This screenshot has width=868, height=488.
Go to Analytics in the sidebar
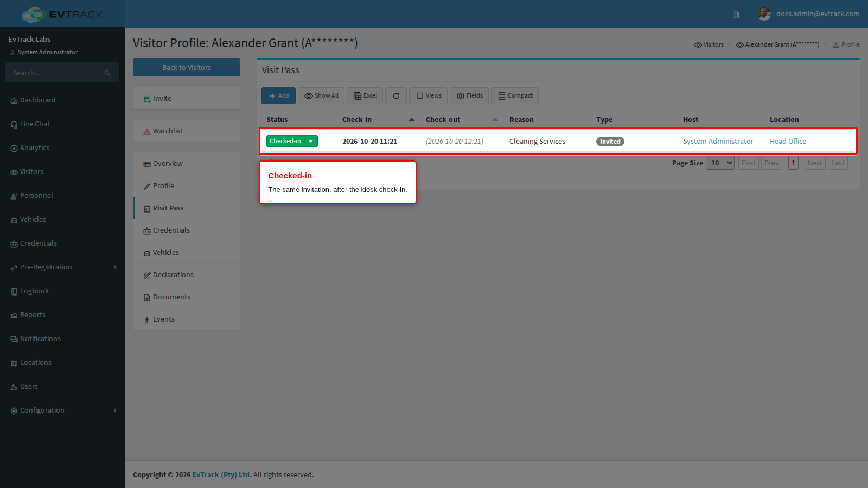(x=62, y=148)
